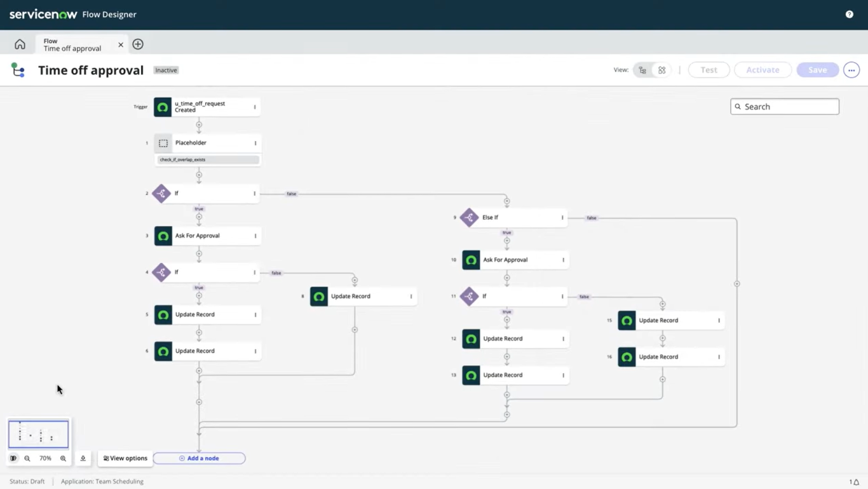This screenshot has height=489, width=868.
Task: Save the flow
Action: [x=818, y=70]
